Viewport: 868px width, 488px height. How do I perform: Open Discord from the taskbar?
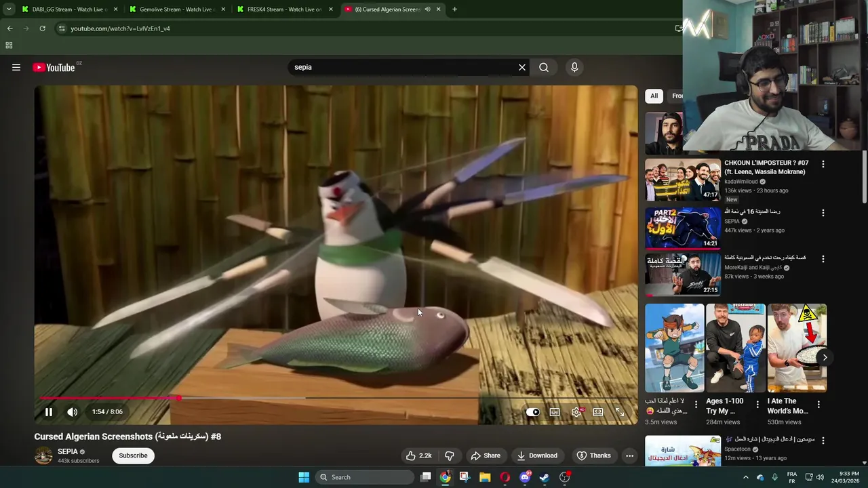coord(524,477)
